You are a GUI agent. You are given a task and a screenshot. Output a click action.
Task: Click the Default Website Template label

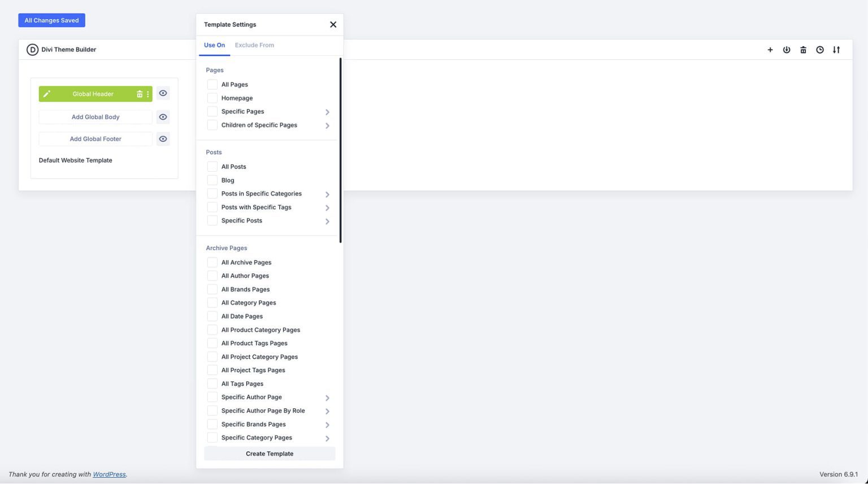tap(75, 160)
